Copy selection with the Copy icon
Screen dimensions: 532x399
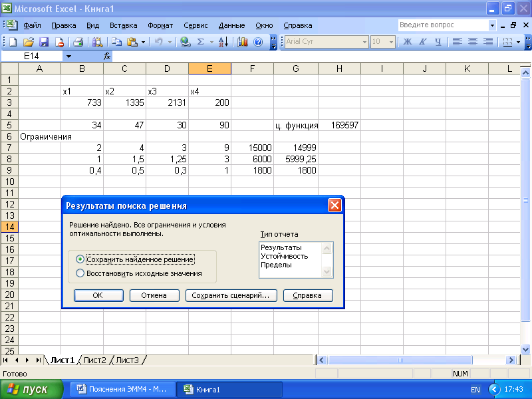point(117,42)
